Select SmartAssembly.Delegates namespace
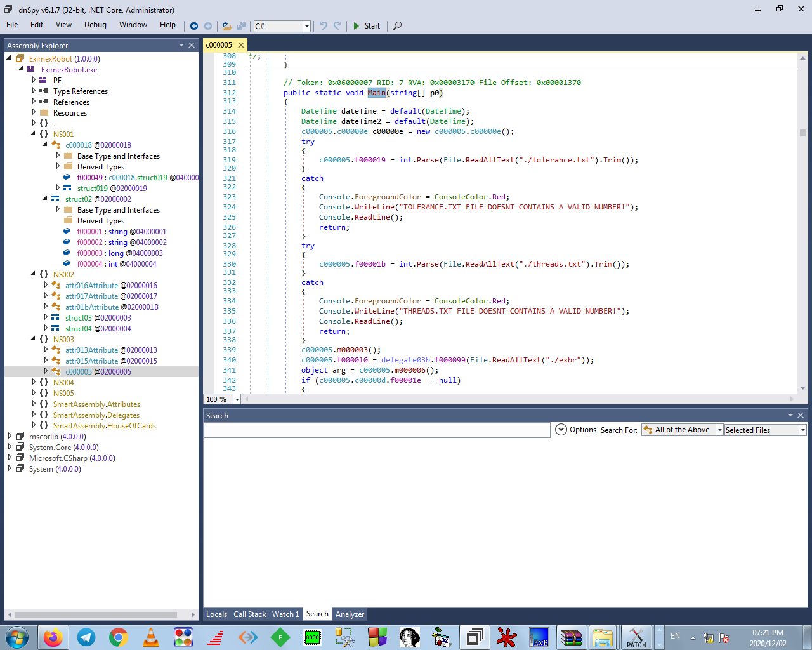 coord(96,415)
